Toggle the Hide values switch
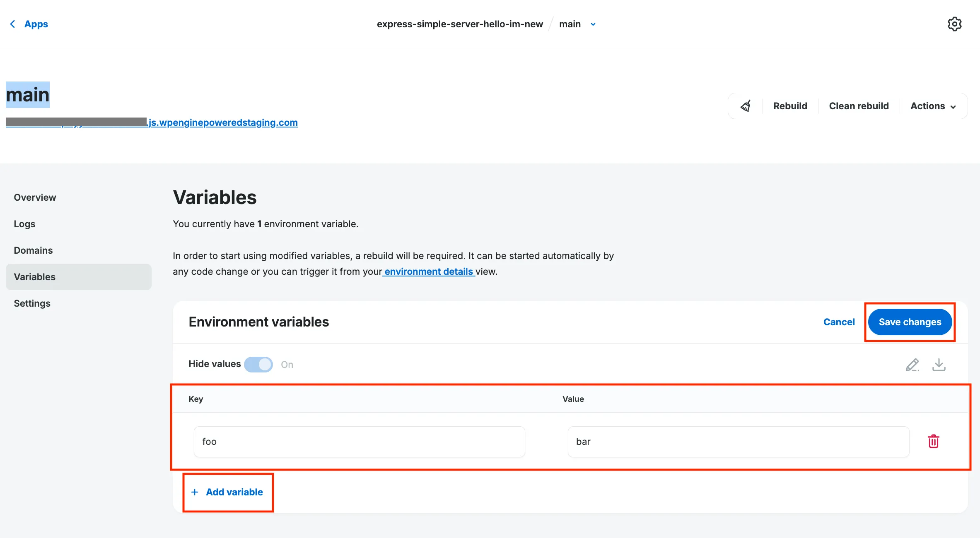Viewport: 980px width, 538px height. (258, 365)
